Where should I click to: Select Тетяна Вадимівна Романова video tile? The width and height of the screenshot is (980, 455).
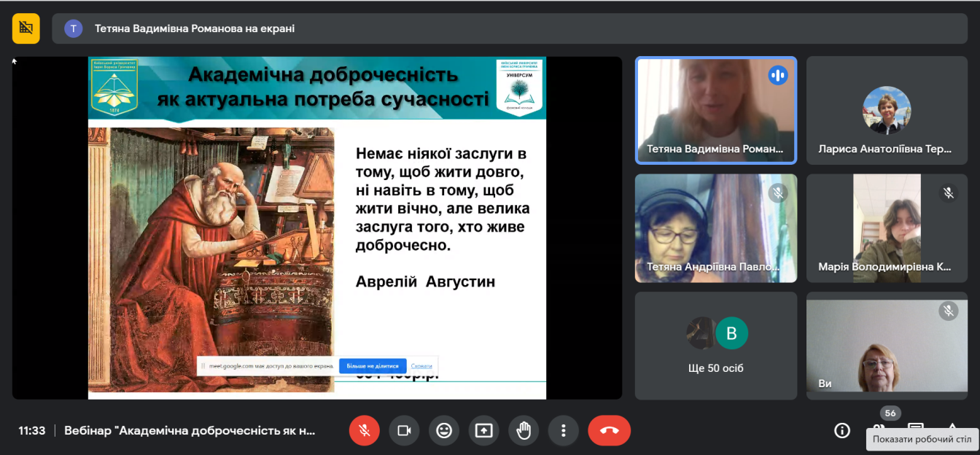716,111
